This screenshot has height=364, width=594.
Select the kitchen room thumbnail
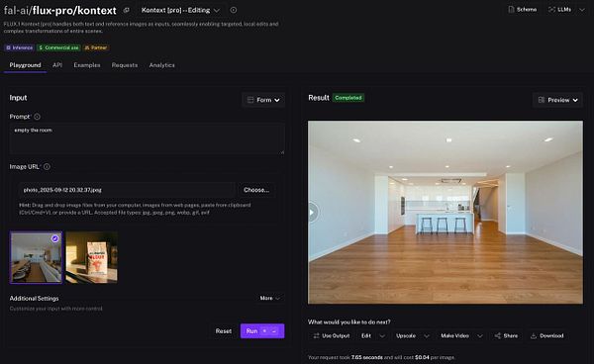pos(36,257)
